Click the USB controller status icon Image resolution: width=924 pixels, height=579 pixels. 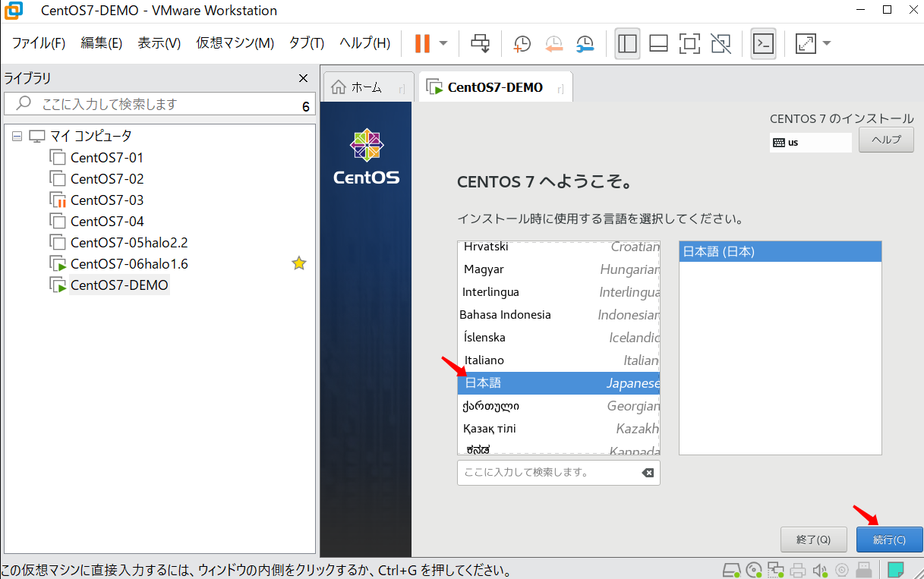pos(863,570)
